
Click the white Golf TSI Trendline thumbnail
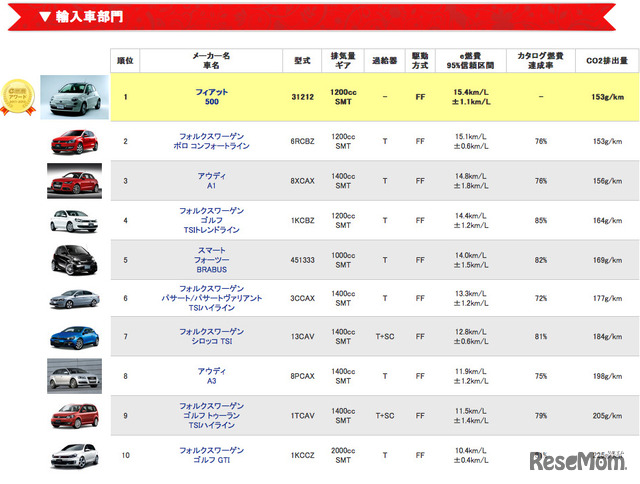pos(74,221)
